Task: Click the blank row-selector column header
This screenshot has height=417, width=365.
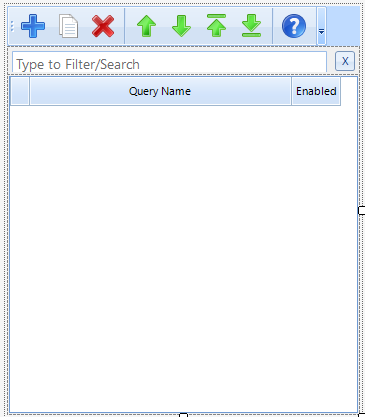Action: point(20,91)
